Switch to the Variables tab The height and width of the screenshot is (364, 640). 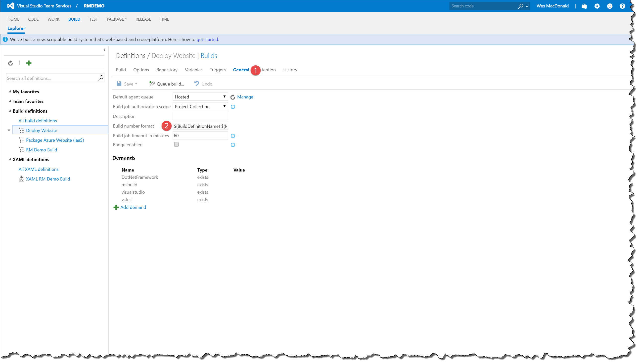click(193, 70)
